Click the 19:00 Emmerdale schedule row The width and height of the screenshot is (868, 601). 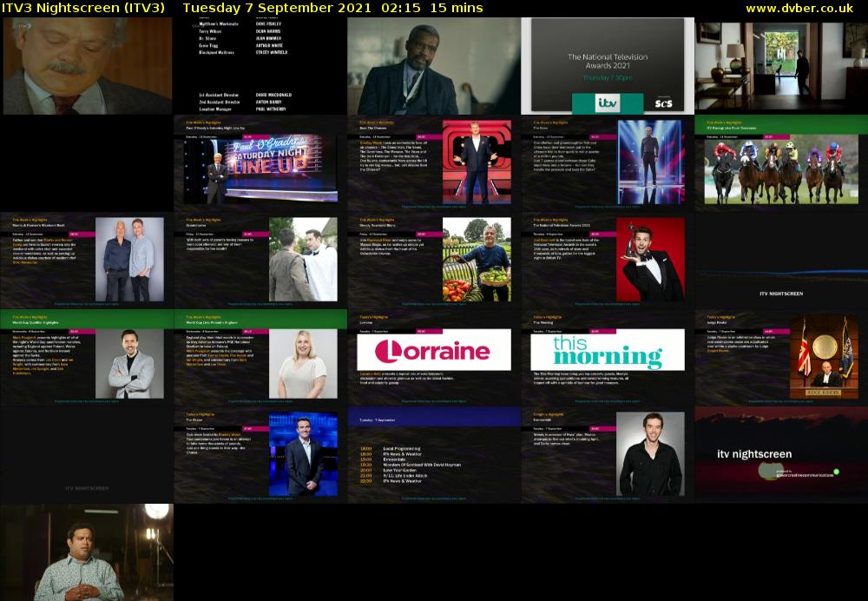(383, 459)
